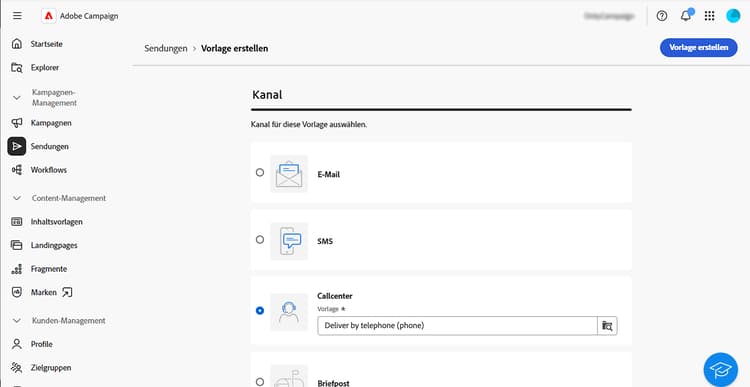Screen dimensions: 750x387
Task: Click the E-Mail envelope channel image
Action: pos(289,174)
